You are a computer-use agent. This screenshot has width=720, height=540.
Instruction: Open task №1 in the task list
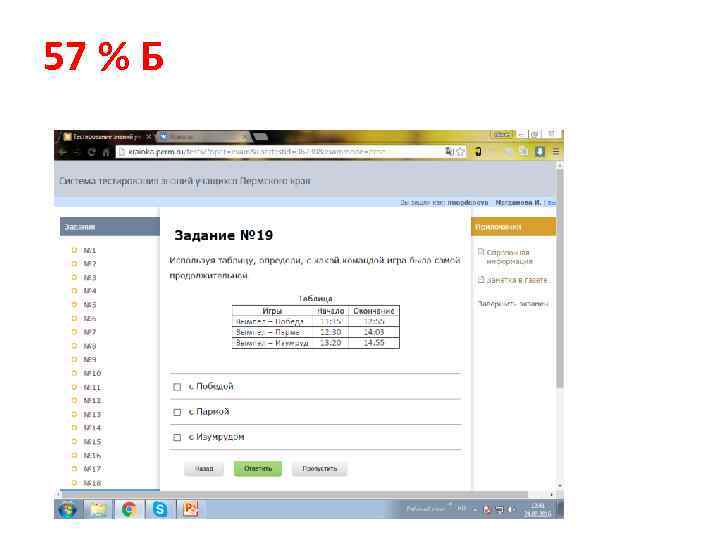point(90,251)
